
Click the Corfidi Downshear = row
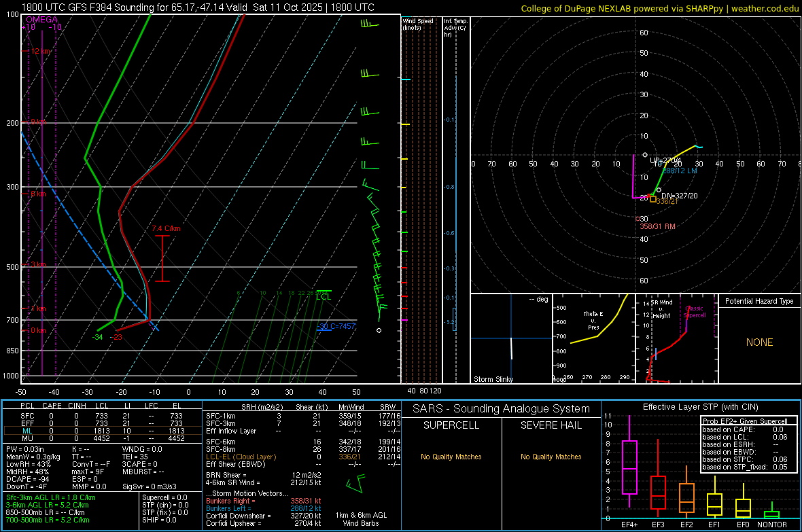pyautogui.click(x=264, y=516)
